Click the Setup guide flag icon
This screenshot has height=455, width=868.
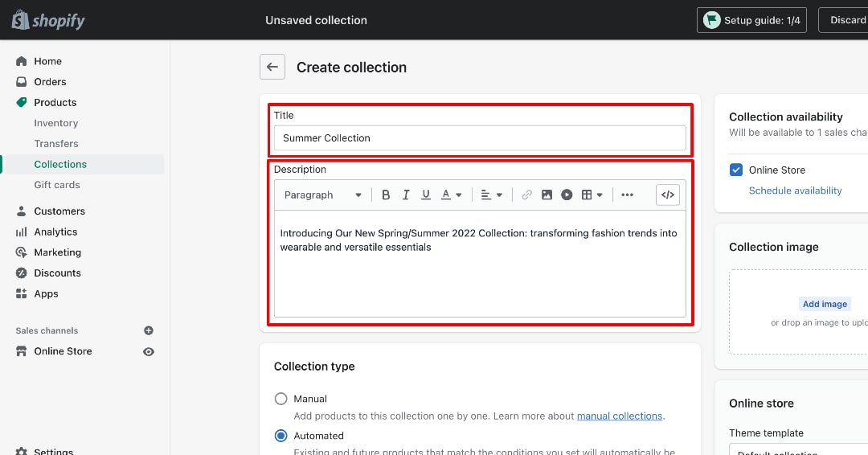(711, 20)
